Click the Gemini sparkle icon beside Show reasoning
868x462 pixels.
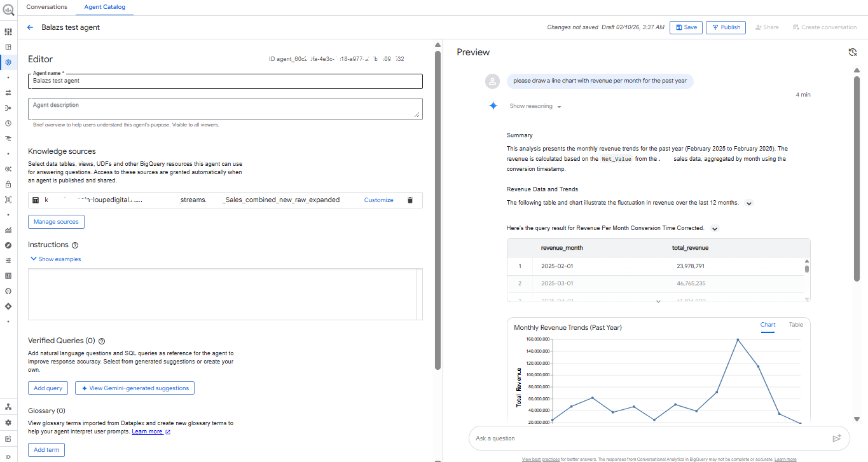[493, 106]
